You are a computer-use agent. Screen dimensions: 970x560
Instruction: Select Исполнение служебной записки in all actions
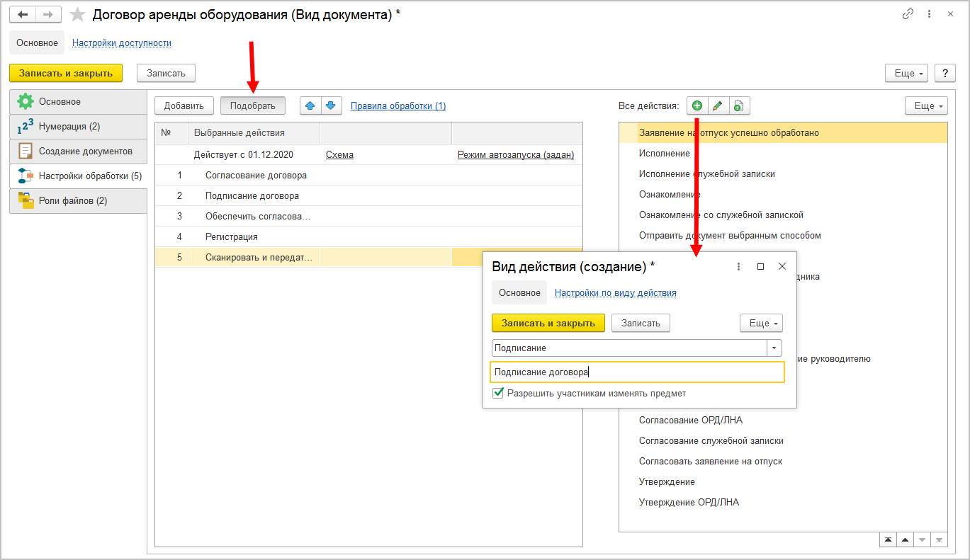click(783, 174)
